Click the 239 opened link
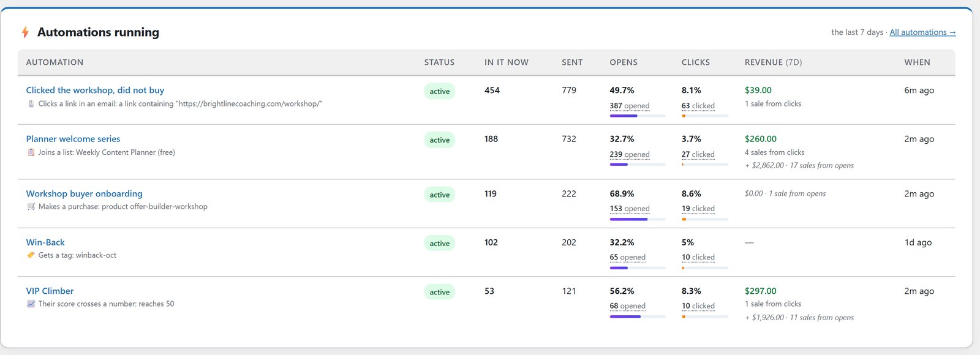This screenshot has width=980, height=355. coord(630,155)
